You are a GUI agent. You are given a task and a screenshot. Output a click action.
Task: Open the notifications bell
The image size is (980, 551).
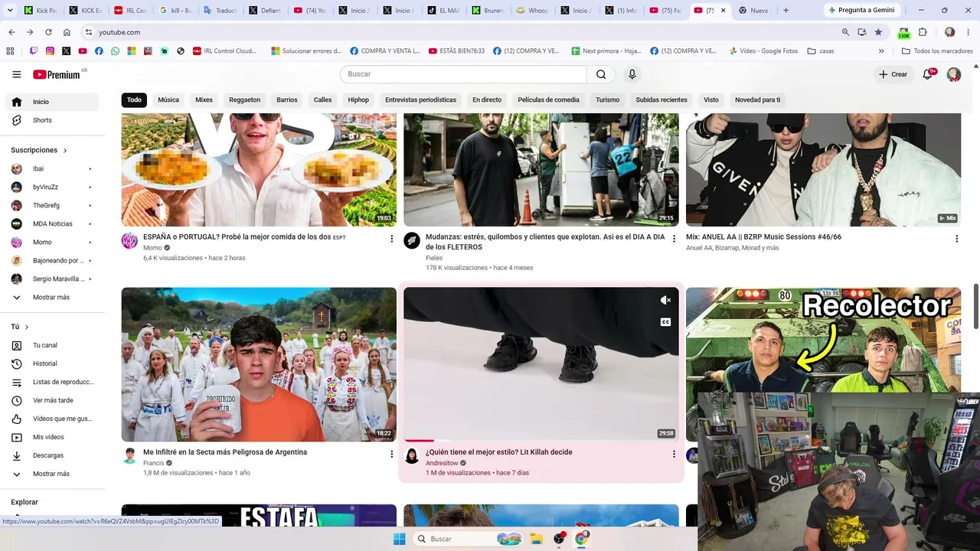(928, 74)
